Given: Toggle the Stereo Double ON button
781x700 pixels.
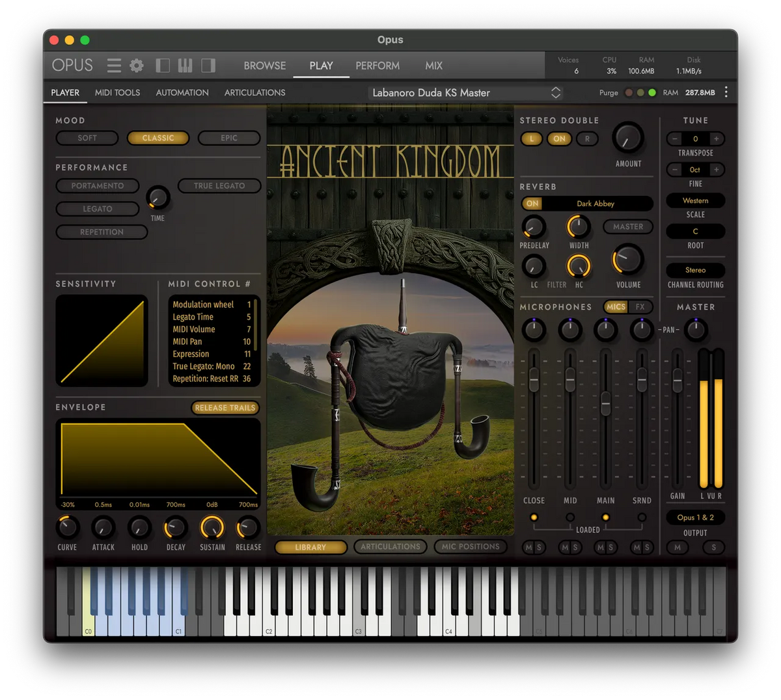Looking at the screenshot, I should coord(559,139).
